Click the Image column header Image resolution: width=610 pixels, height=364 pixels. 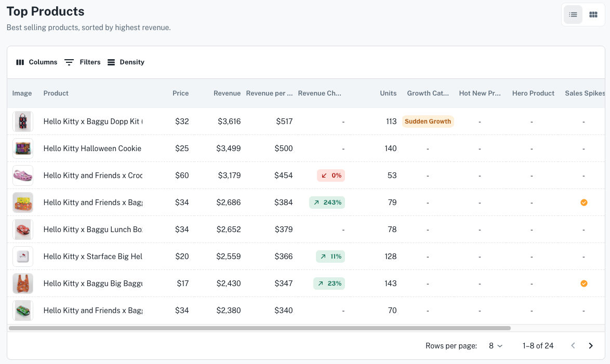coord(22,93)
